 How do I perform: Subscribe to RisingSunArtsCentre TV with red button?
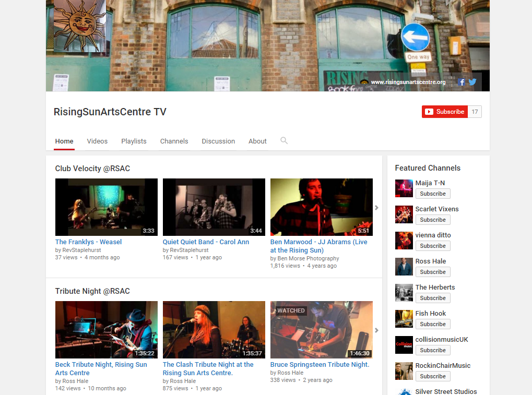pos(445,112)
